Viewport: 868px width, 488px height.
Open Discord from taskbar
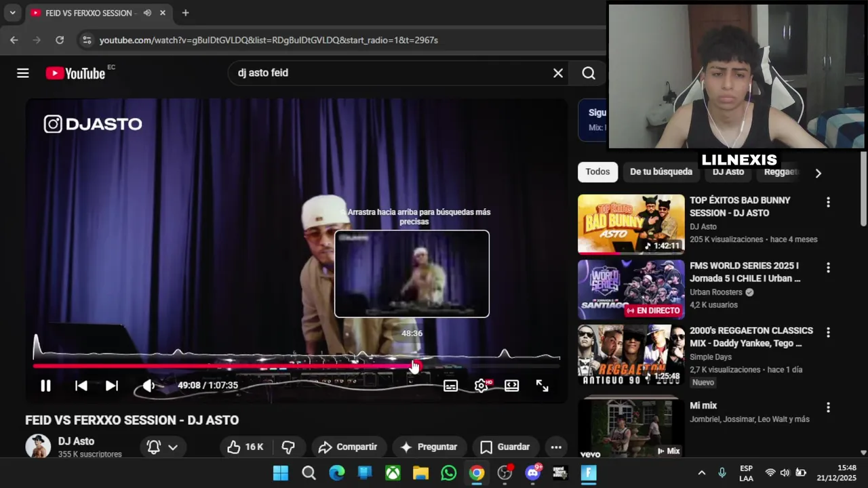point(533,473)
